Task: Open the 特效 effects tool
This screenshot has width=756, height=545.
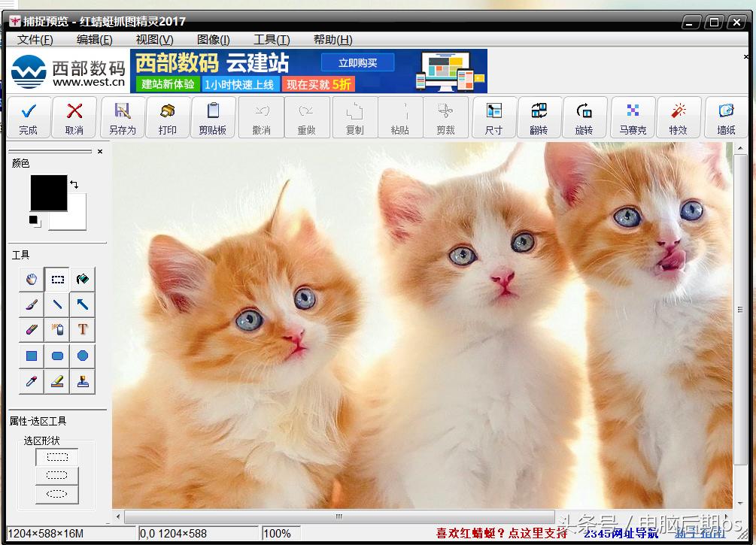Action: coord(679,118)
